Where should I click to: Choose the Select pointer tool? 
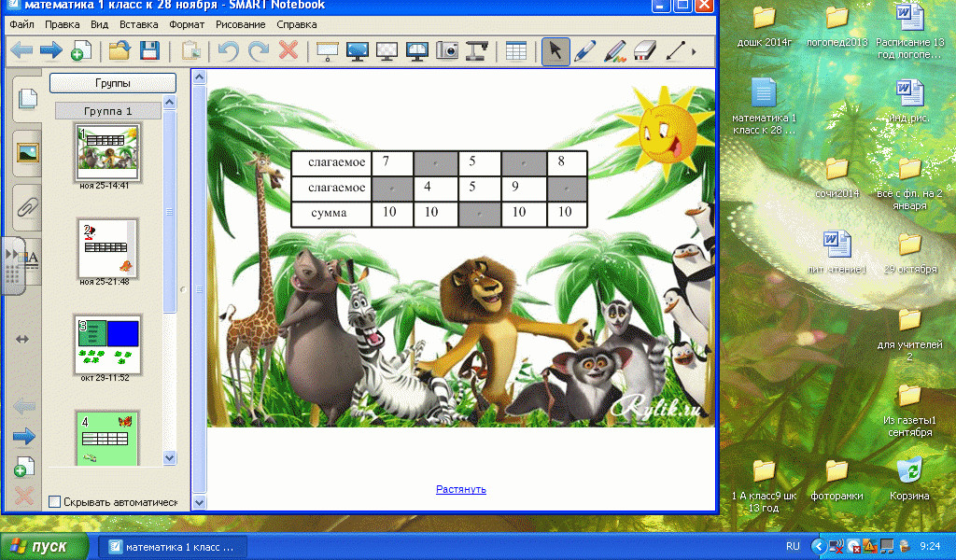[x=555, y=50]
